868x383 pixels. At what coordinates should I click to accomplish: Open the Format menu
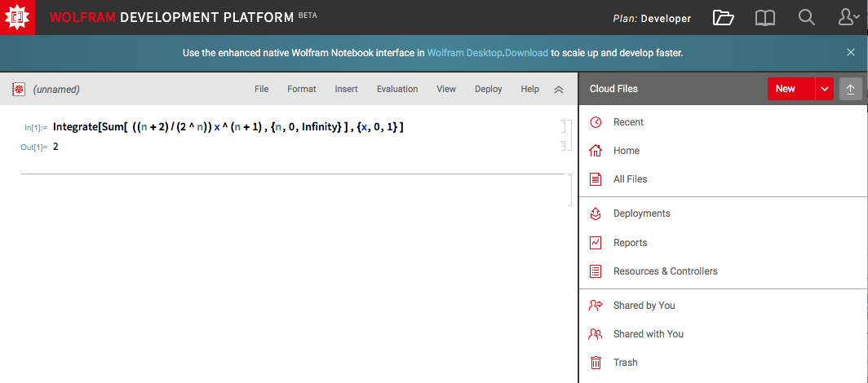pos(302,89)
